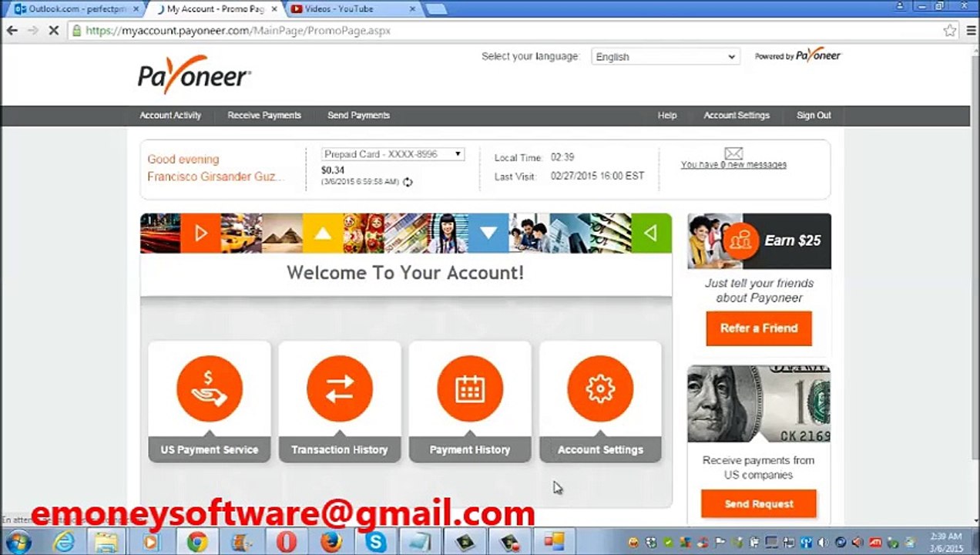Screen dimensions: 980x555
Task: Click the Local Time 02:39 value
Action: click(x=562, y=157)
